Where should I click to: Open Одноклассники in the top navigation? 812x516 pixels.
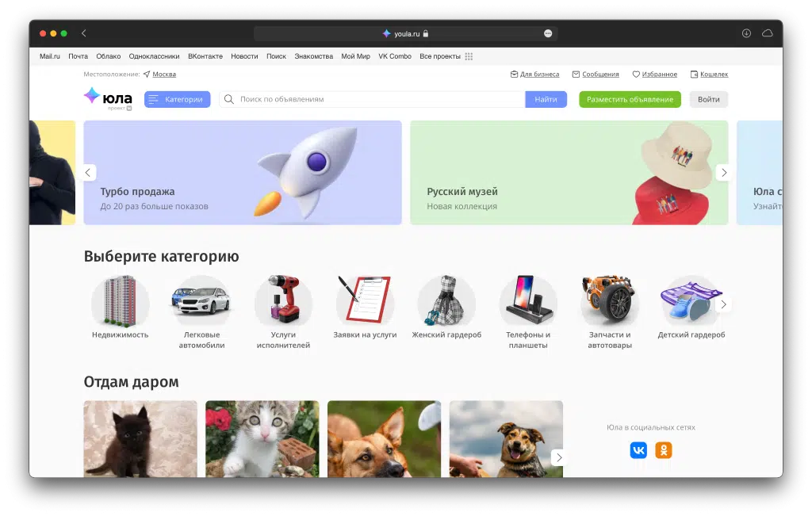[155, 56]
